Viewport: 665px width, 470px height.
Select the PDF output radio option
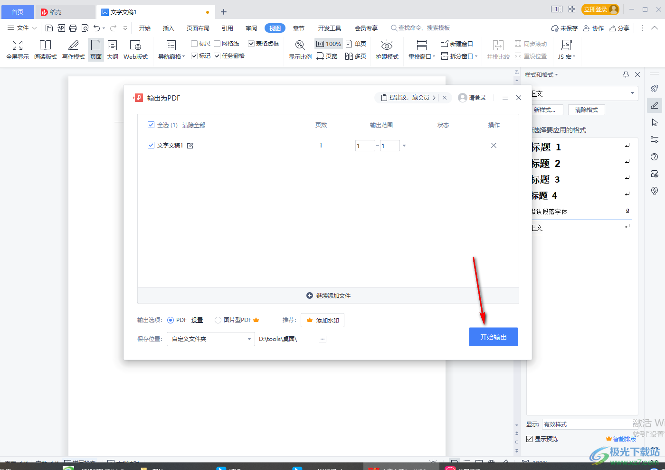pyautogui.click(x=171, y=320)
